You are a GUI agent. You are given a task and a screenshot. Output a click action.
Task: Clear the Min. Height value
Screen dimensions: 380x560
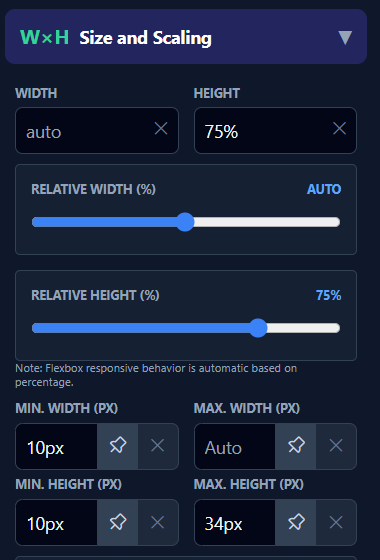[x=158, y=522]
